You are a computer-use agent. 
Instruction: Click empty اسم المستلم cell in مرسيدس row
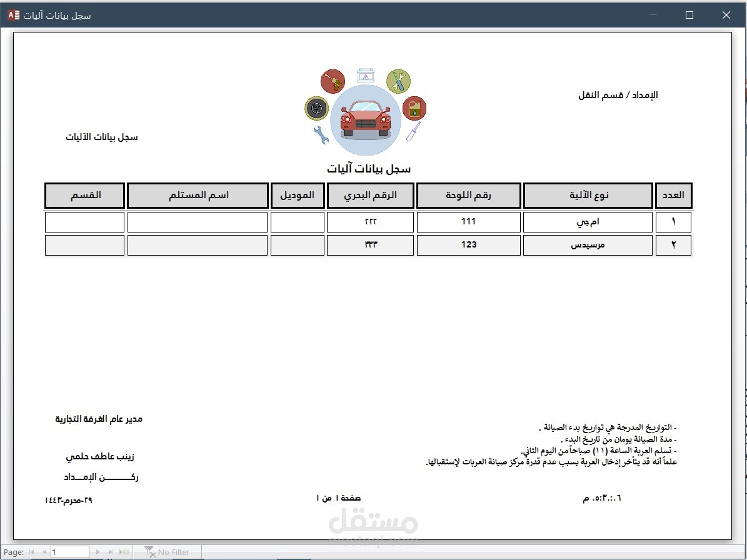[198, 245]
